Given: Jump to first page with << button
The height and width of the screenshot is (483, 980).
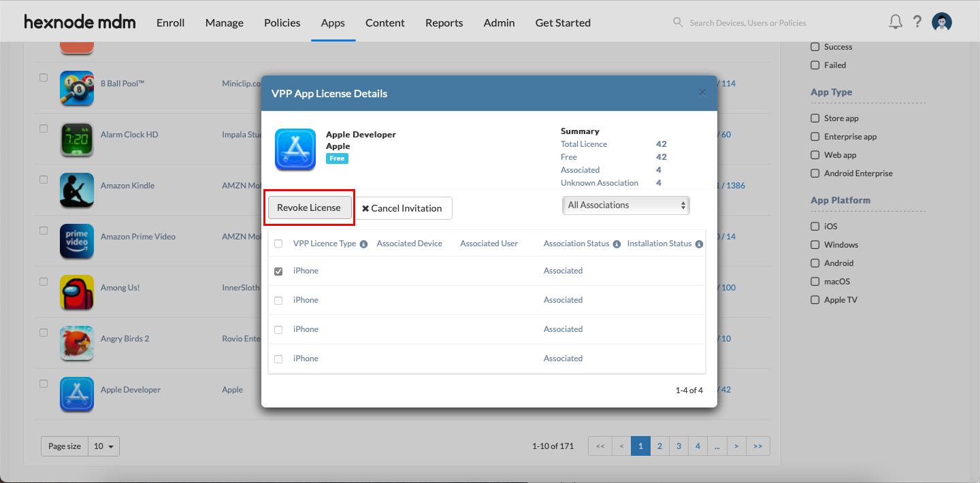Looking at the screenshot, I should tap(600, 446).
